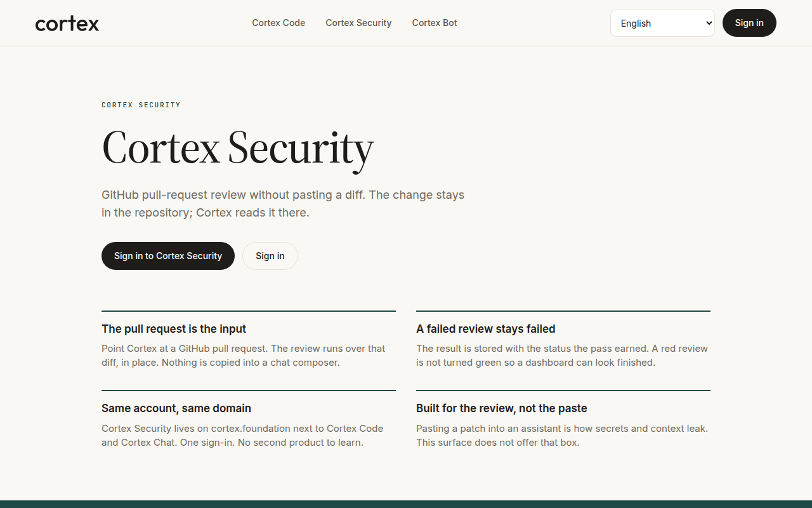This screenshot has height=508, width=812.
Task: Click the text starting Cortex Security lives on cortex.foundation
Action: click(242, 436)
